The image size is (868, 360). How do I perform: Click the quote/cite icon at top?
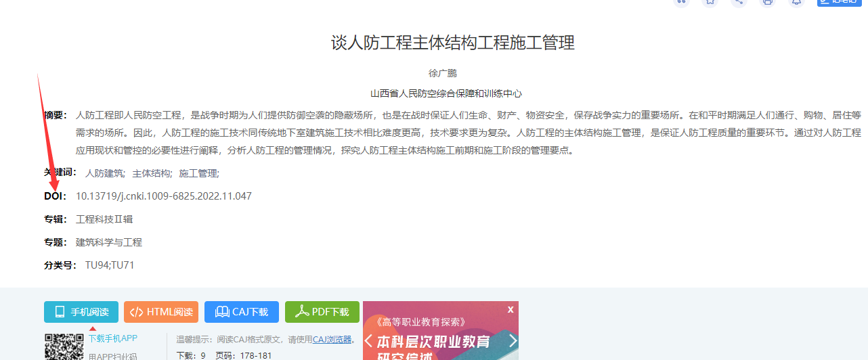point(681,2)
